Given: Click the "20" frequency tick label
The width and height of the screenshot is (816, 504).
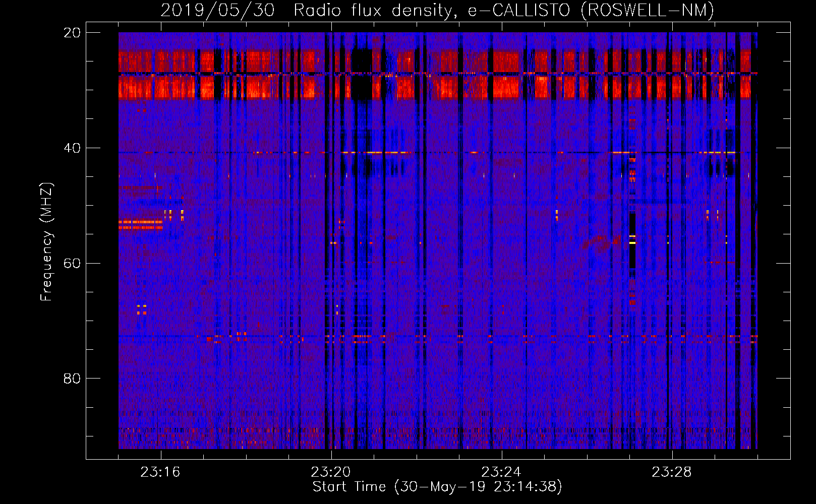Looking at the screenshot, I should [x=72, y=33].
